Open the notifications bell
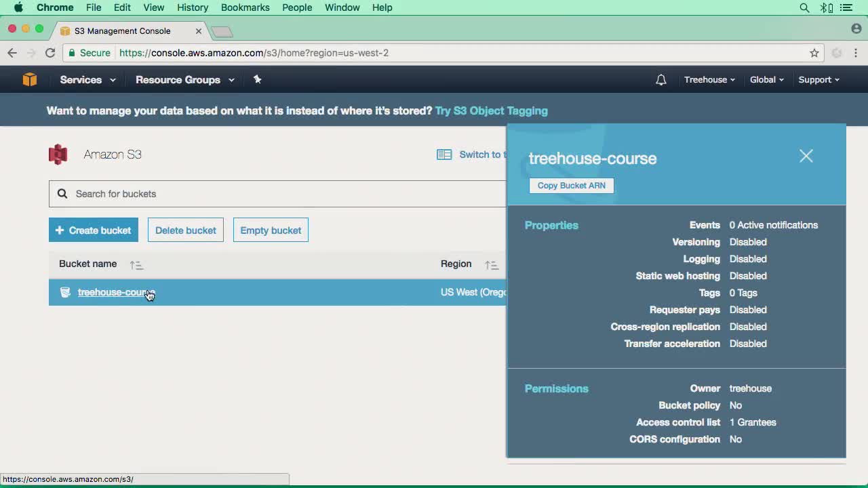 661,80
